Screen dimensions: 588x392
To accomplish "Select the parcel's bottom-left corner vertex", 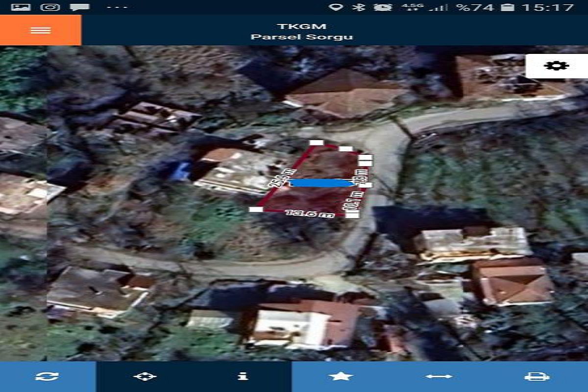I will pyautogui.click(x=256, y=209).
